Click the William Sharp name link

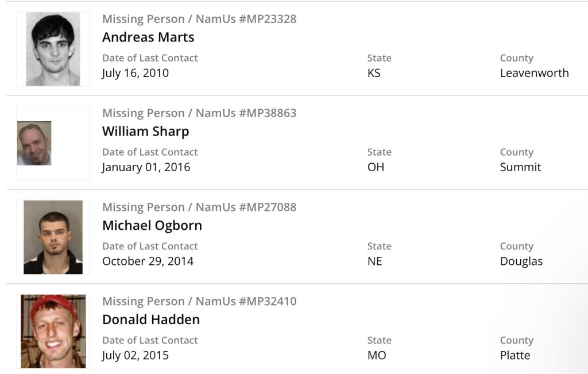click(x=145, y=132)
